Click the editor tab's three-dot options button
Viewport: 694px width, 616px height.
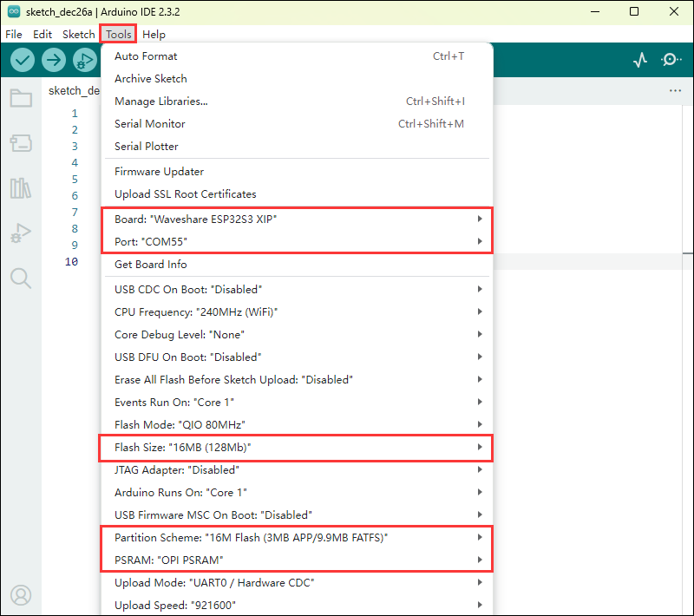(675, 90)
